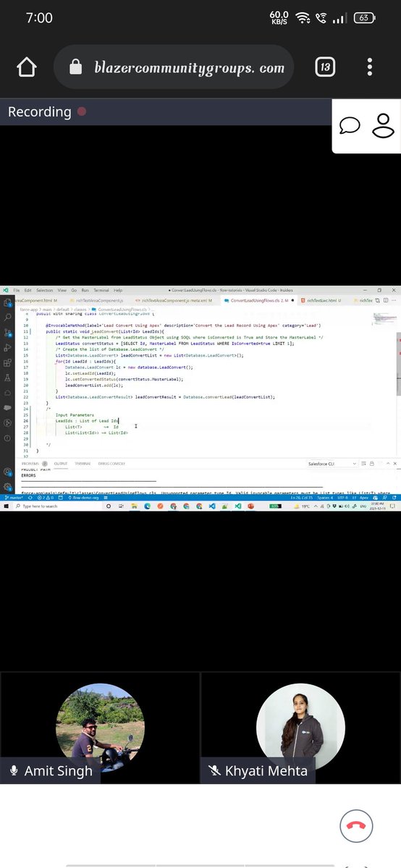
Task: Select the OUTPUT panel tab
Action: [61, 463]
